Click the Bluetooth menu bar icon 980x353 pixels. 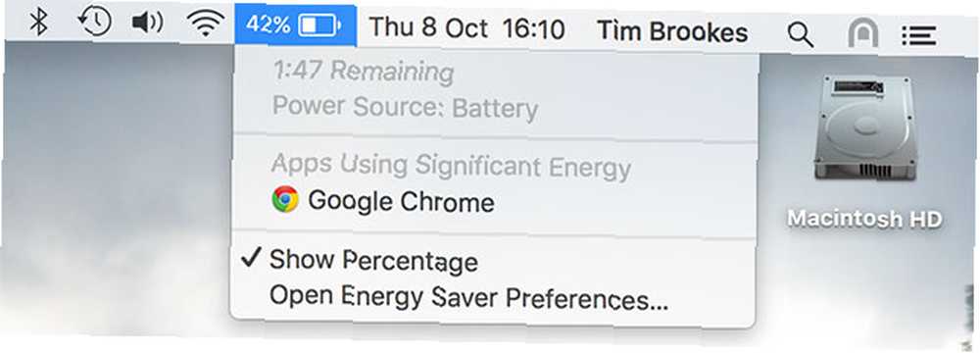(39, 24)
